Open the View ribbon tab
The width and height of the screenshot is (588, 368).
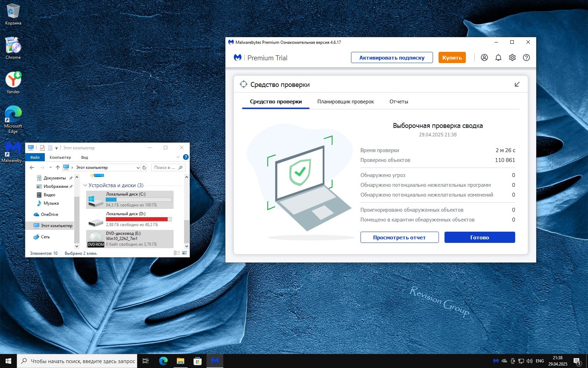[x=84, y=157]
